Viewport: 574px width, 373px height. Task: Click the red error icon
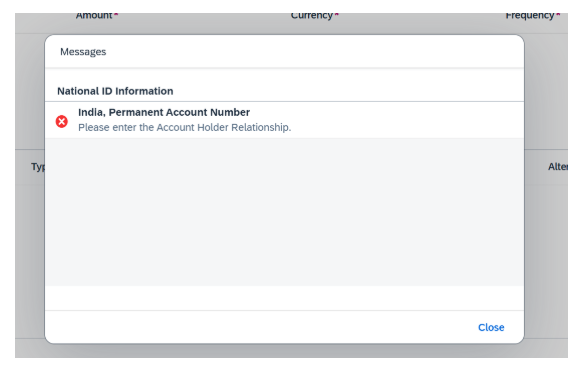62,122
